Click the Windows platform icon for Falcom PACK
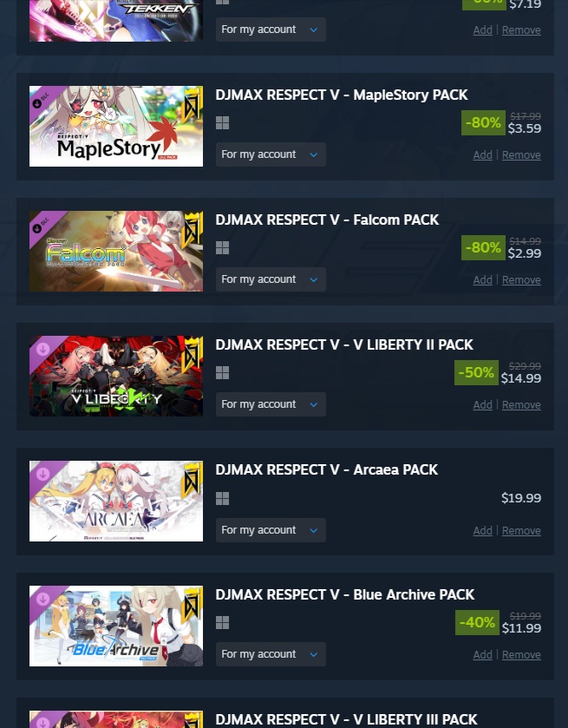Viewport: 568px width, 728px height. pyautogui.click(x=222, y=248)
